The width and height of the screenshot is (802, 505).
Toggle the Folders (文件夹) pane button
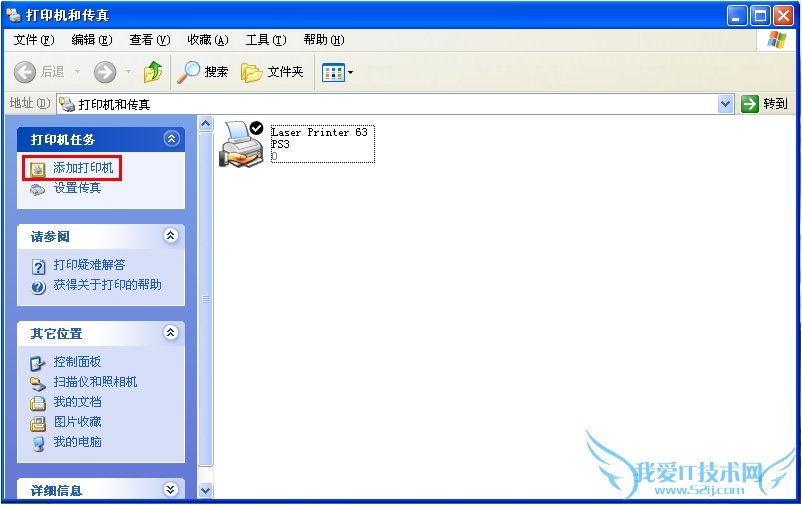272,72
